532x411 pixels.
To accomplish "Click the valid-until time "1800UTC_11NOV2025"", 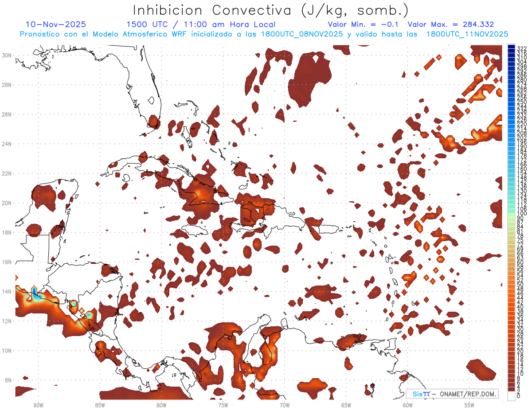I will pos(467,34).
